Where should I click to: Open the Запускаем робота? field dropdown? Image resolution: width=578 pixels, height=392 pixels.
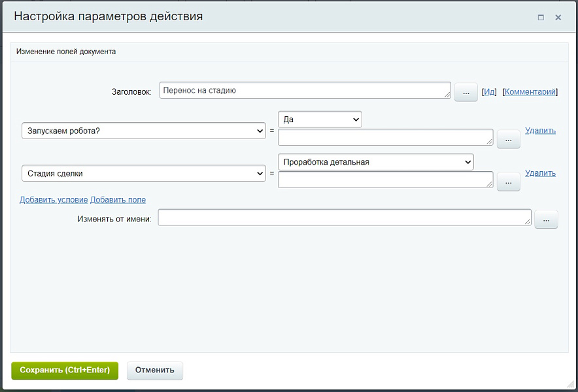[144, 130]
